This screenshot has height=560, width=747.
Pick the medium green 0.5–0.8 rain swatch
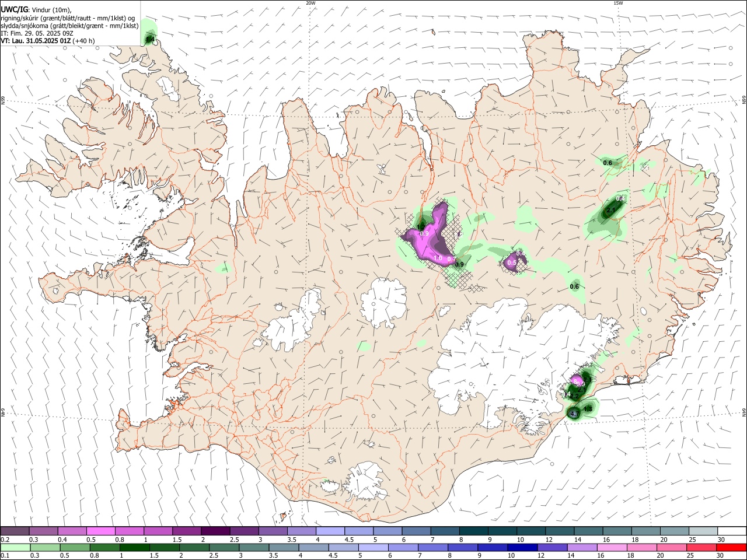(75, 548)
